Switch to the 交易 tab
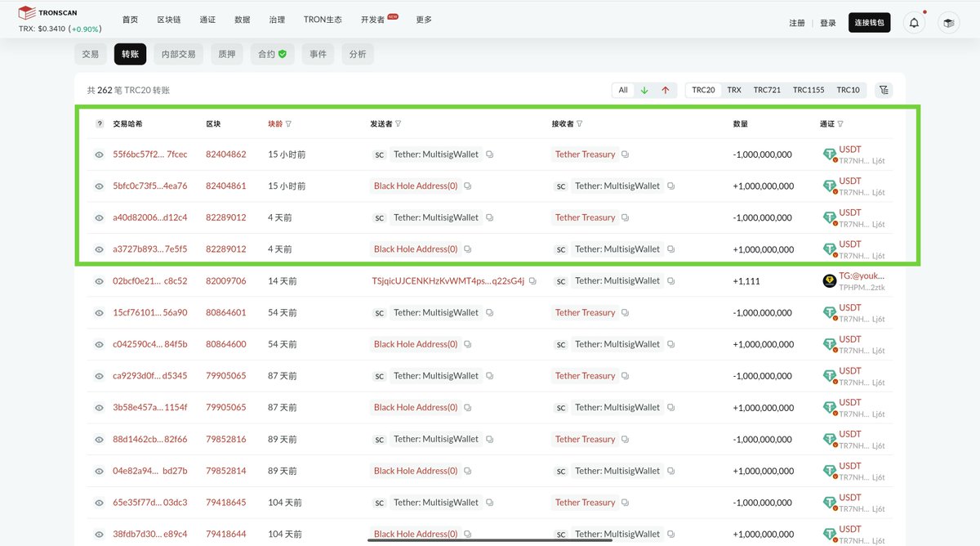 point(91,54)
